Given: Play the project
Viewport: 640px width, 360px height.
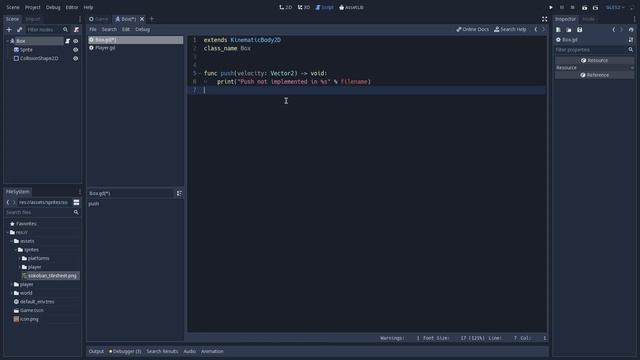Looking at the screenshot, I should click(551, 8).
